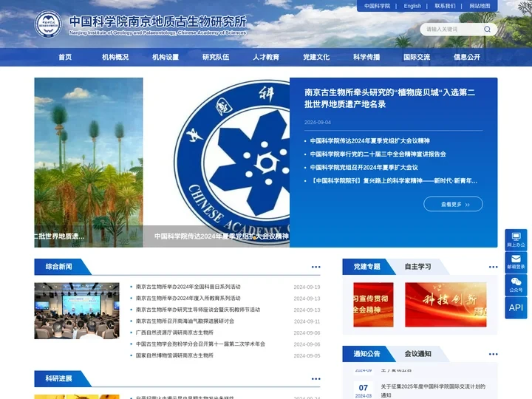
Task: Open 广西自然资源厅调研南京古生物所 news item
Action: (x=174, y=332)
